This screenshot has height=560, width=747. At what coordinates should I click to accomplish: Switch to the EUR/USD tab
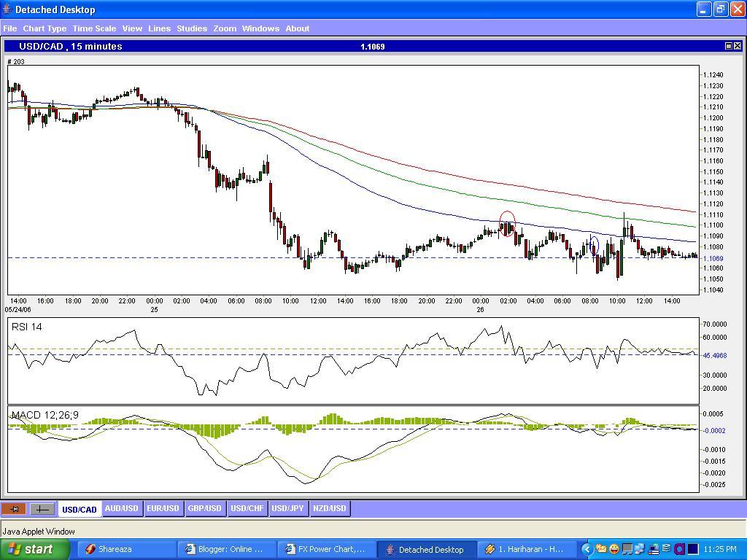(163, 509)
